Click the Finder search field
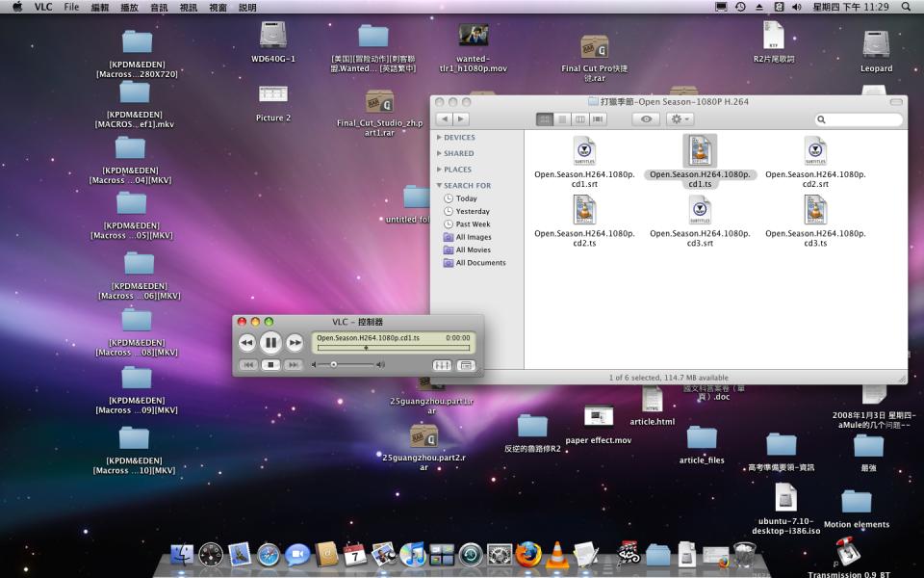Image resolution: width=924 pixels, height=578 pixels. 863,119
